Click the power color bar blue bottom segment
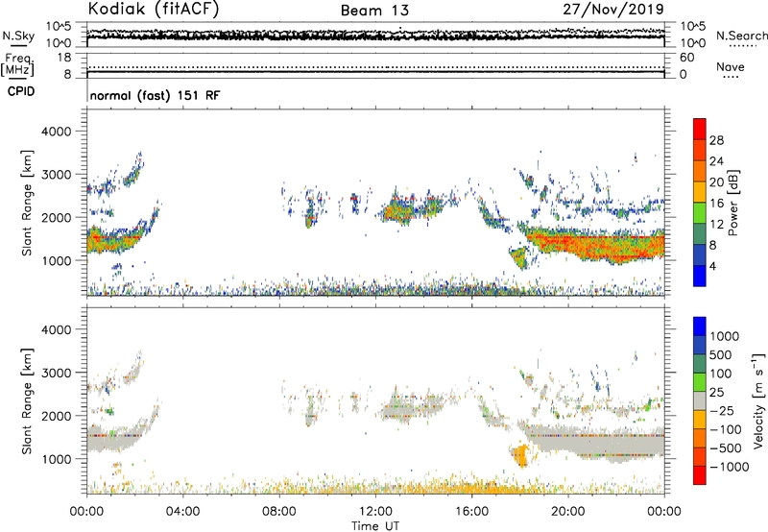 [700, 276]
